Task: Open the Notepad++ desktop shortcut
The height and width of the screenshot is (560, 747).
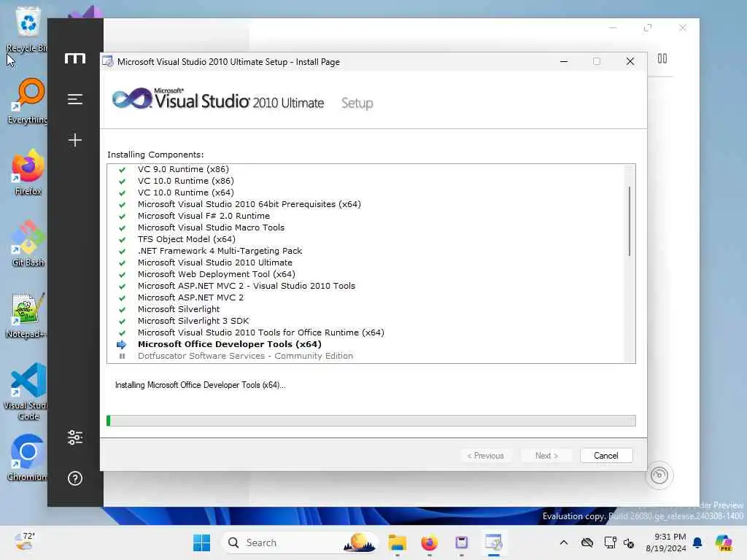Action: pyautogui.click(x=28, y=315)
